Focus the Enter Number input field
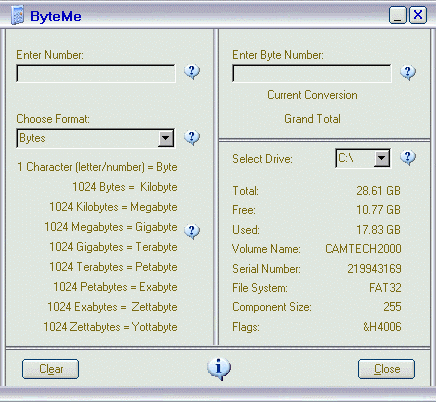The width and height of the screenshot is (436, 402). pos(96,73)
